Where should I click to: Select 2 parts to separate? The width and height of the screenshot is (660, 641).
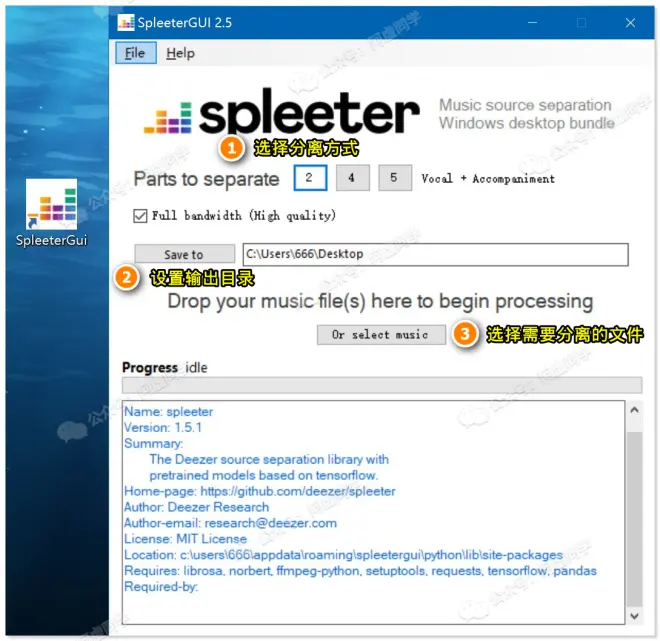pos(310,178)
